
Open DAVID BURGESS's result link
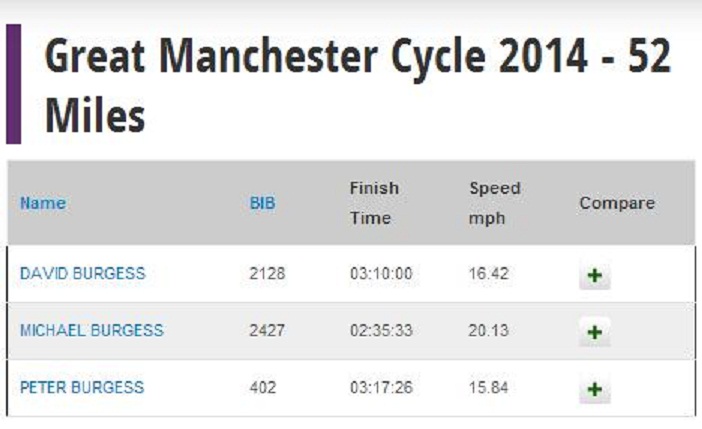tap(82, 273)
